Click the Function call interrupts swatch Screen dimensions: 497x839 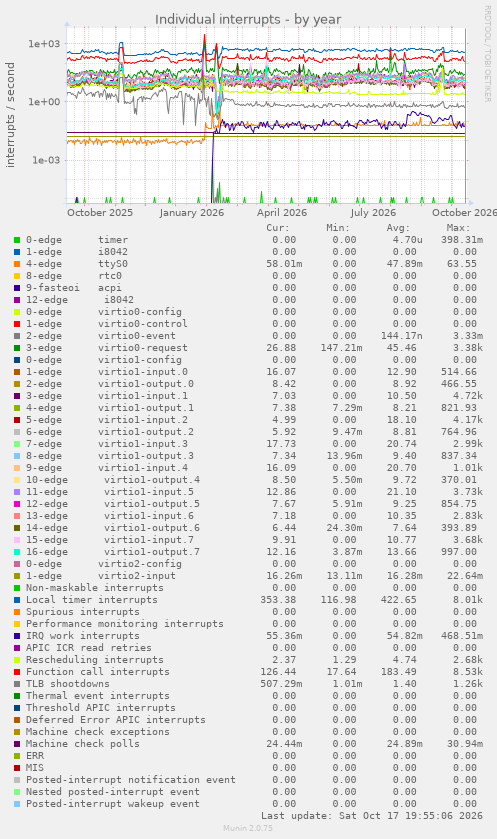[17, 672]
